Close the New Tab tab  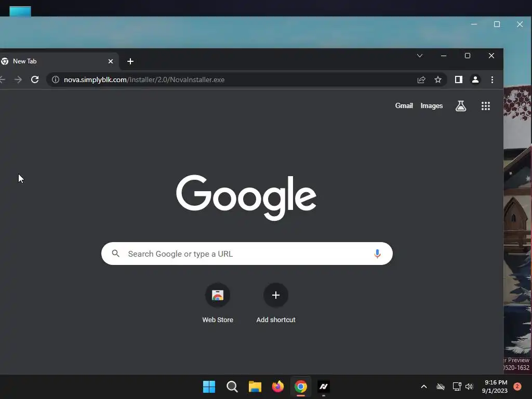(x=111, y=61)
